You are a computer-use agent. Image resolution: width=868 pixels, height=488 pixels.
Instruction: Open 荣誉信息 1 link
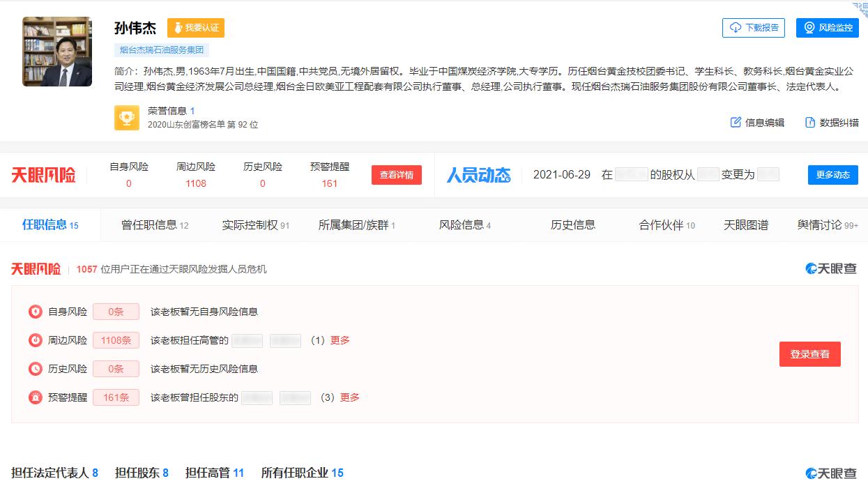(x=172, y=111)
